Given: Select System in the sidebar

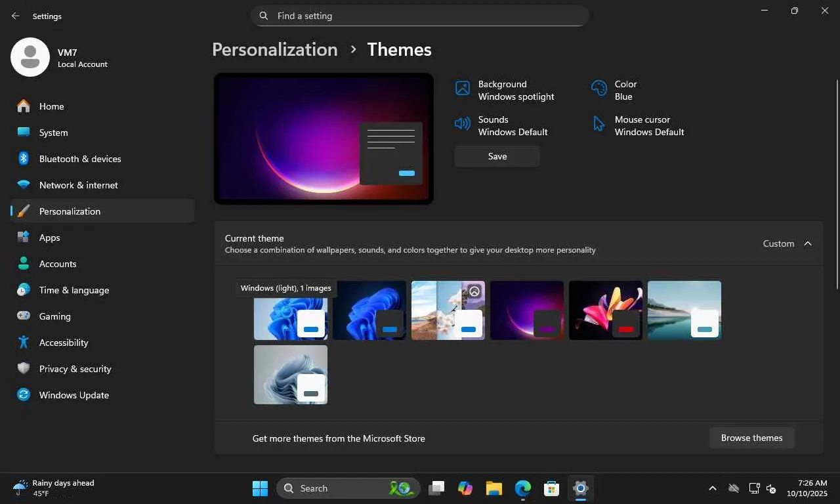Looking at the screenshot, I should (102, 133).
